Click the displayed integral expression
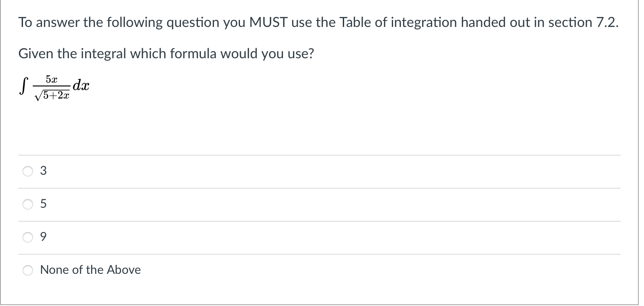644x306 pixels. click(53, 86)
